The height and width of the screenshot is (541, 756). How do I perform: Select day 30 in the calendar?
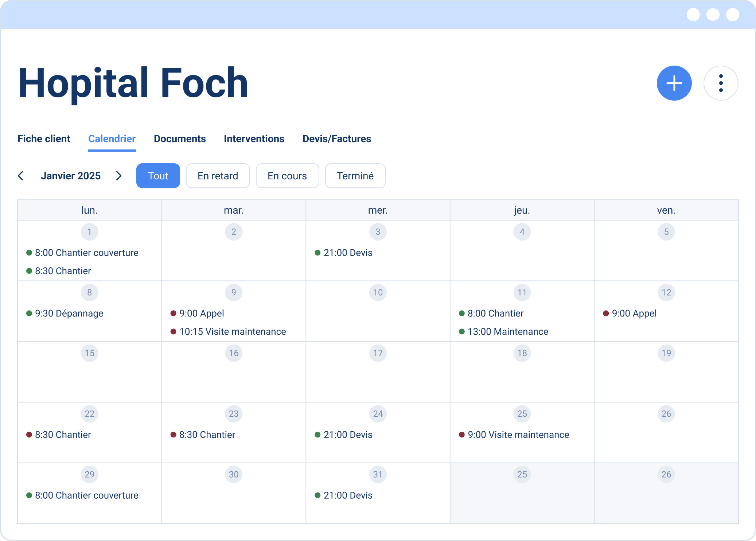[x=234, y=474]
